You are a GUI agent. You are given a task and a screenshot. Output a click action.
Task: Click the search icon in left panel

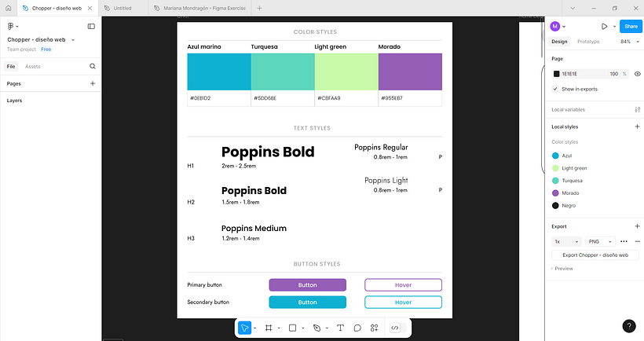(x=93, y=67)
